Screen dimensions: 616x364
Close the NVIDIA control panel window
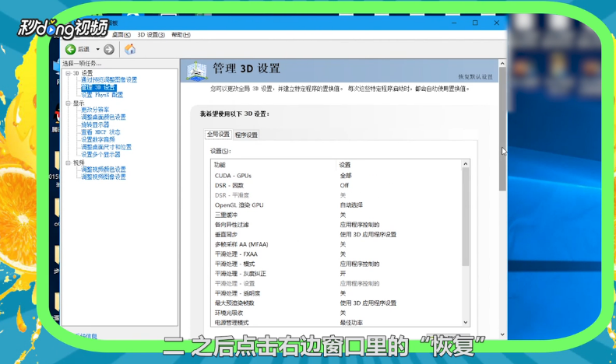497,23
